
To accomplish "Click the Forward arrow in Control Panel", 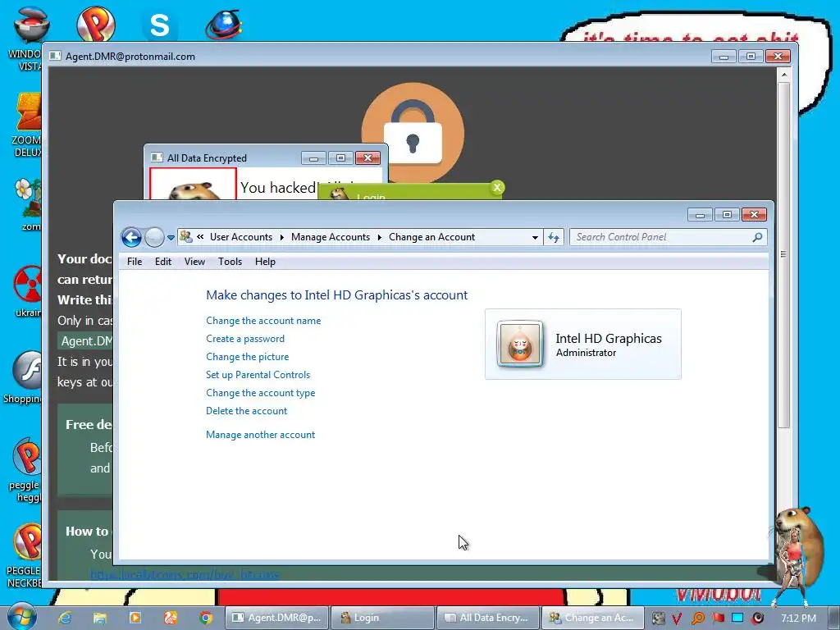I will tap(154, 237).
